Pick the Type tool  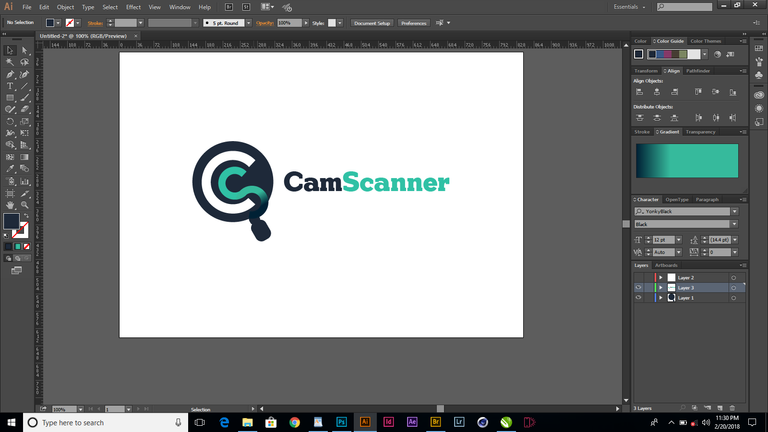point(10,86)
